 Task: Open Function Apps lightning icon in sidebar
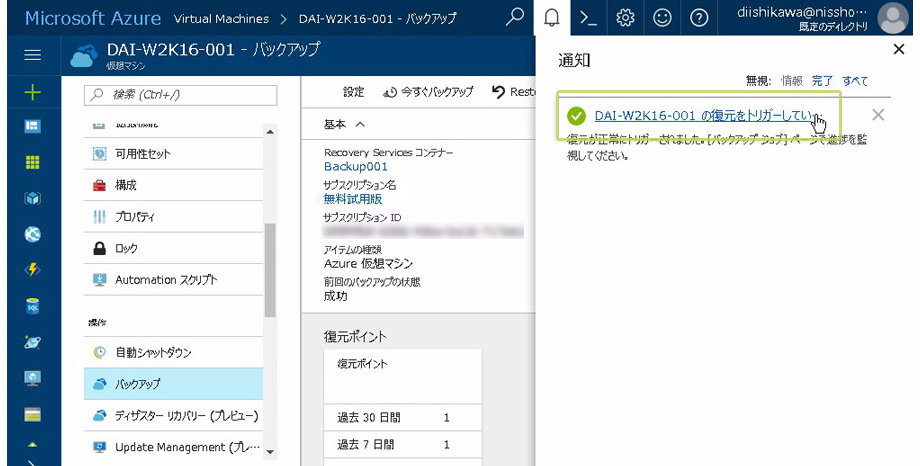pos(33,269)
